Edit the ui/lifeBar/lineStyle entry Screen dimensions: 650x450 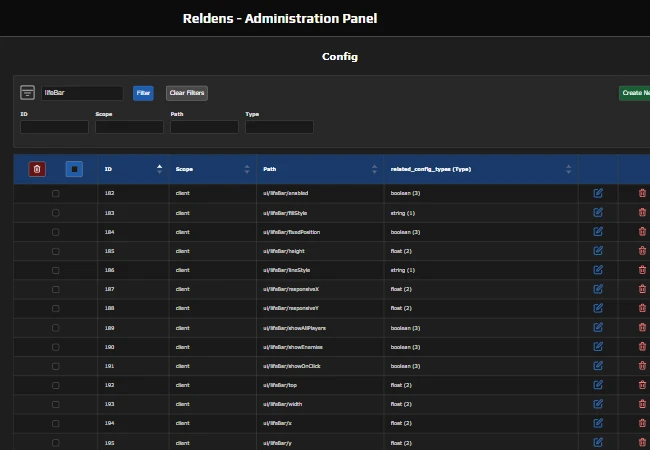click(598, 270)
